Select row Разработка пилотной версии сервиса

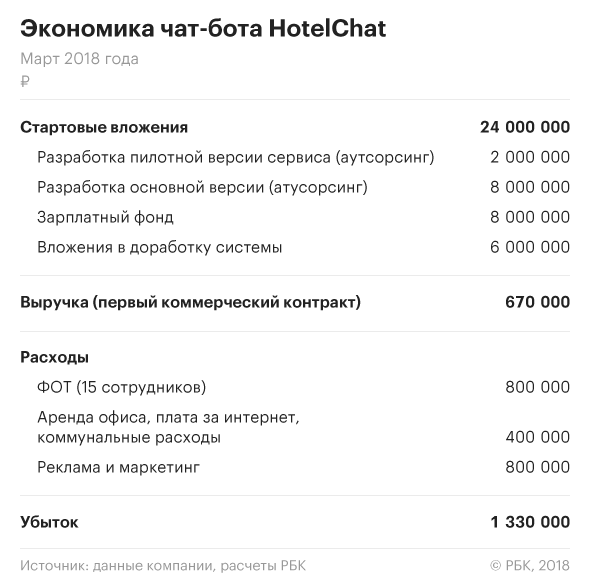[x=295, y=157]
